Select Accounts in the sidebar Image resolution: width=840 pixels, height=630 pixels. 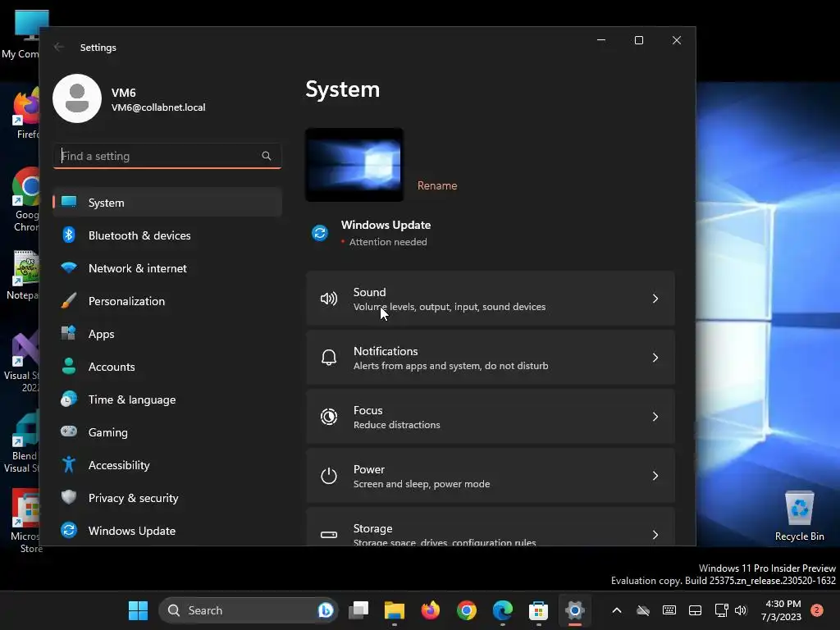[167, 367]
